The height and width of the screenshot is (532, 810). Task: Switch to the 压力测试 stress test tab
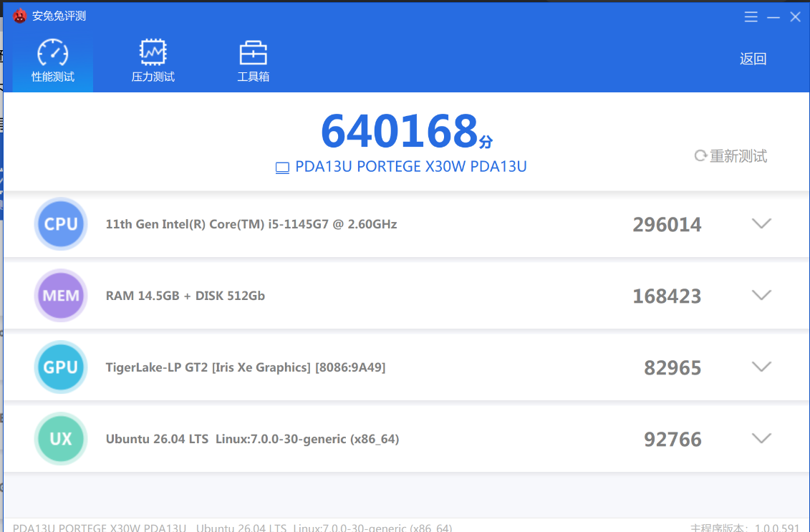click(153, 61)
